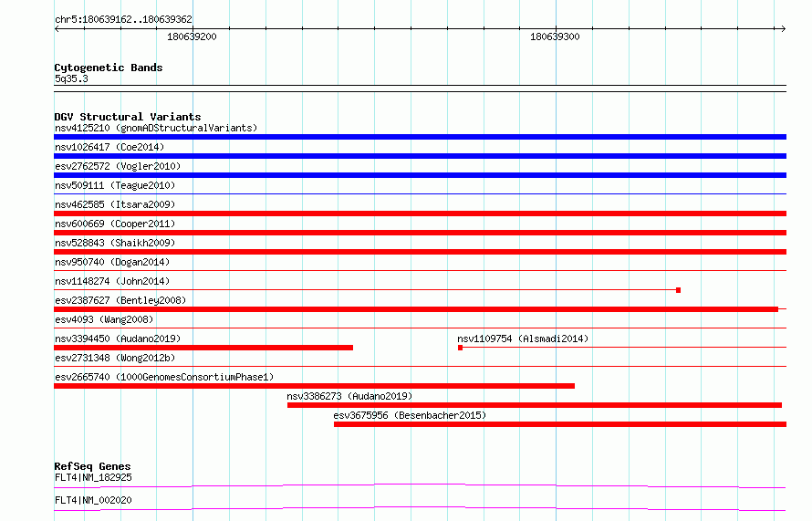Click the left arrowhead of the ruler
The image size is (812, 521).
click(57, 28)
